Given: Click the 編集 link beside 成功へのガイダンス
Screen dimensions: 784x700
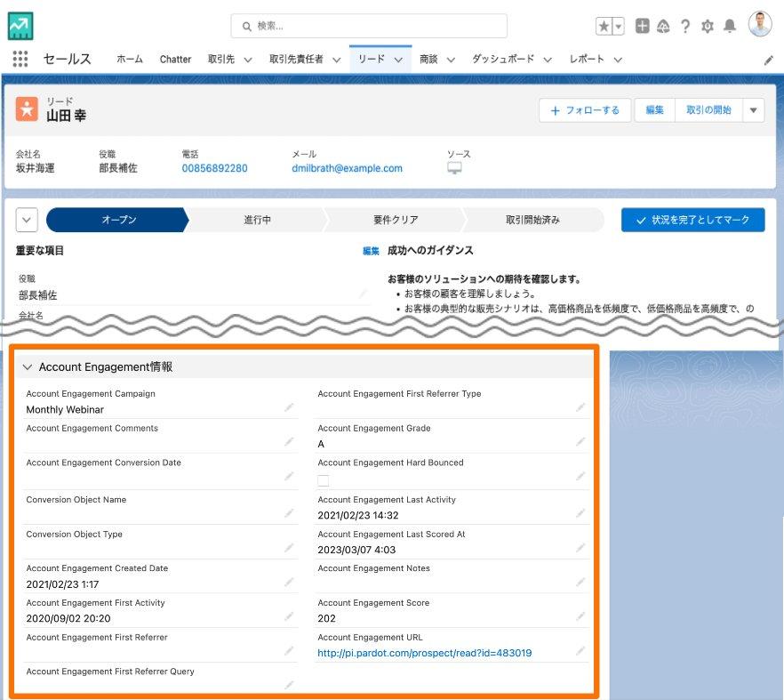Looking at the screenshot, I should (371, 251).
